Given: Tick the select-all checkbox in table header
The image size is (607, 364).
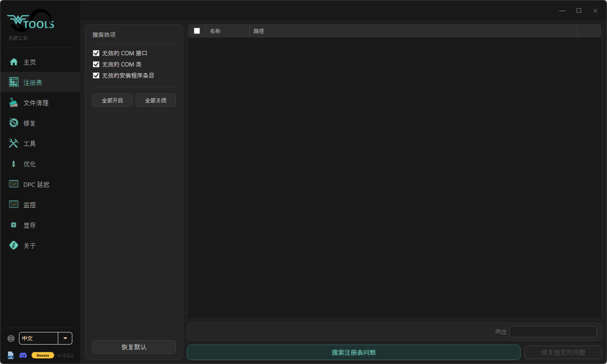Looking at the screenshot, I should (197, 31).
